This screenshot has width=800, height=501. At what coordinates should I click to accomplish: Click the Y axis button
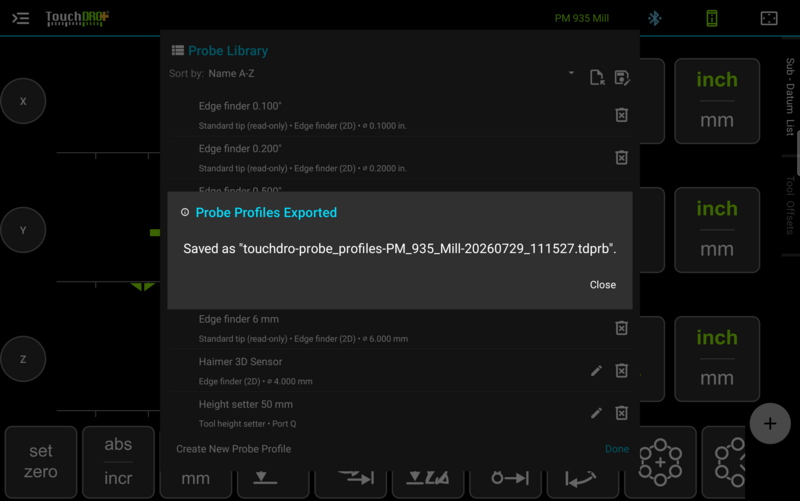coord(23,230)
